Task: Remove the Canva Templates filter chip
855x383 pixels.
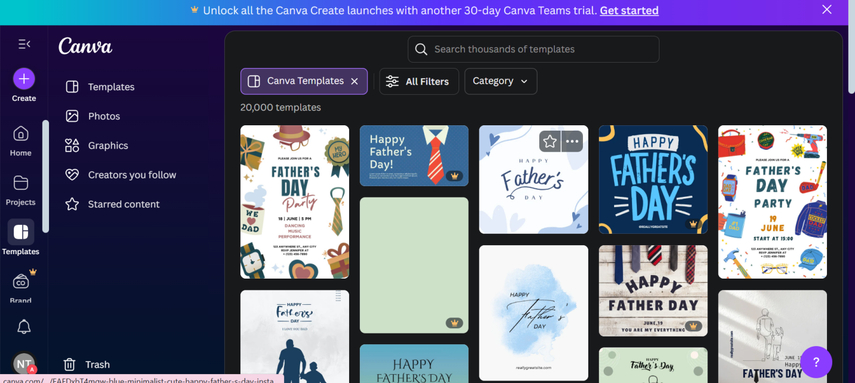Action: pyautogui.click(x=354, y=81)
